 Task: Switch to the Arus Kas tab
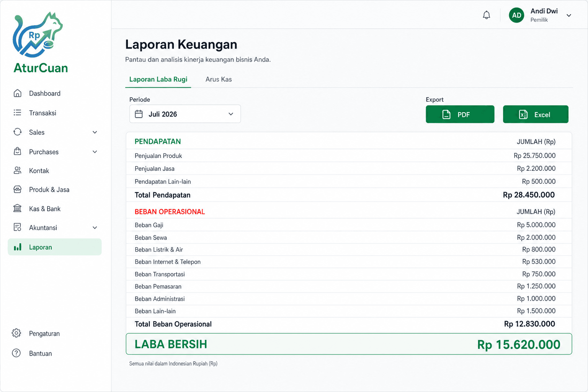click(x=219, y=79)
